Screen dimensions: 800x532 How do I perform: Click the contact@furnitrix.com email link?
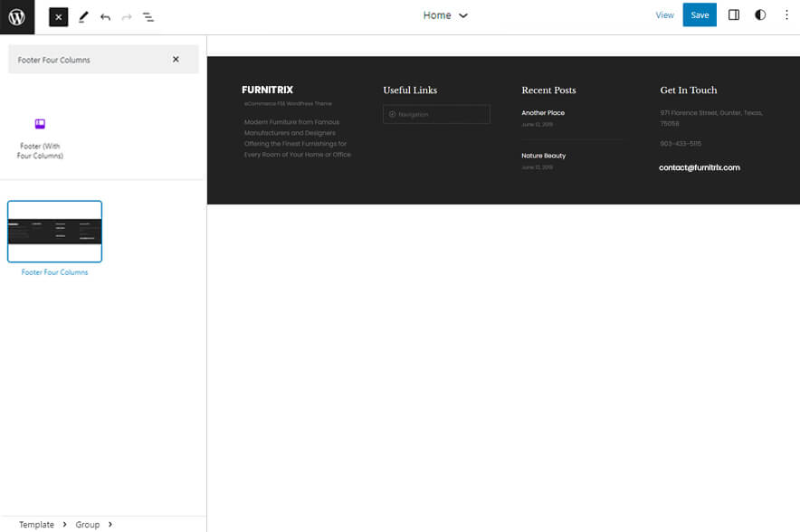(700, 167)
